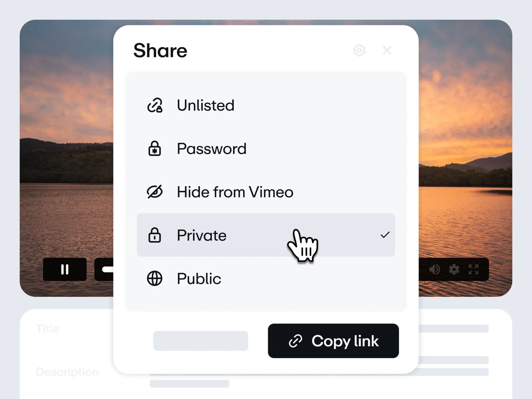Click the Private lock icon
Image resolution: width=532 pixels, height=399 pixels.
coord(155,235)
